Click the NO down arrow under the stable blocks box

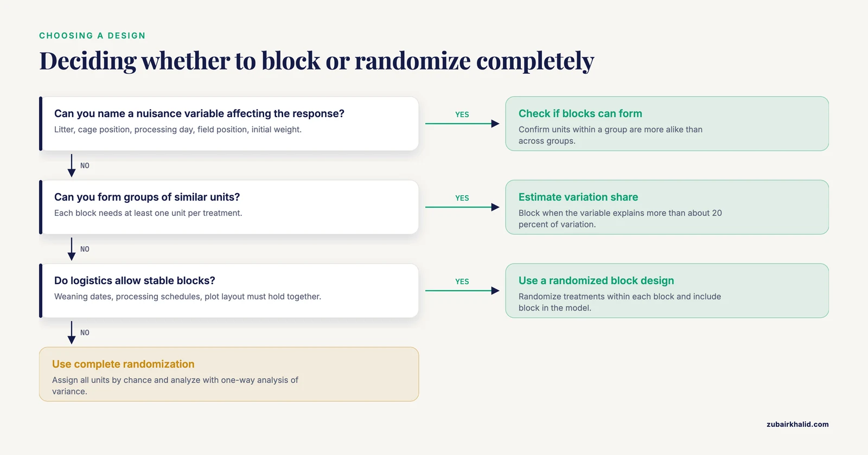coord(72,332)
